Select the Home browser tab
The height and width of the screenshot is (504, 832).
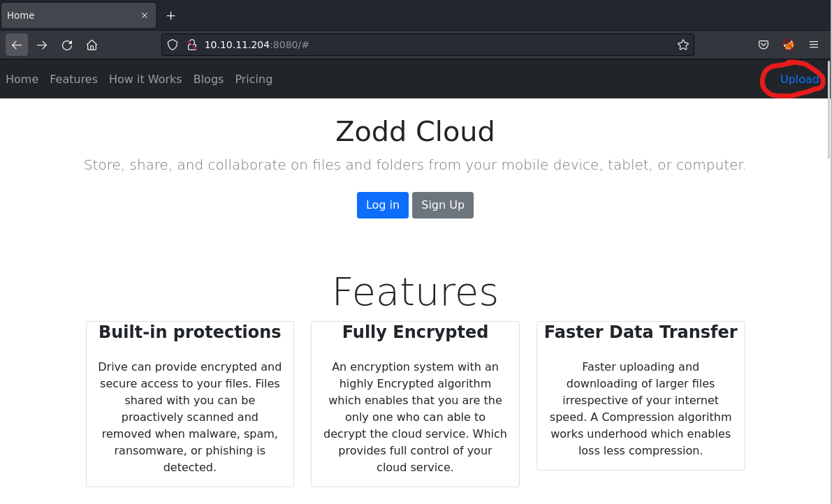click(x=78, y=15)
